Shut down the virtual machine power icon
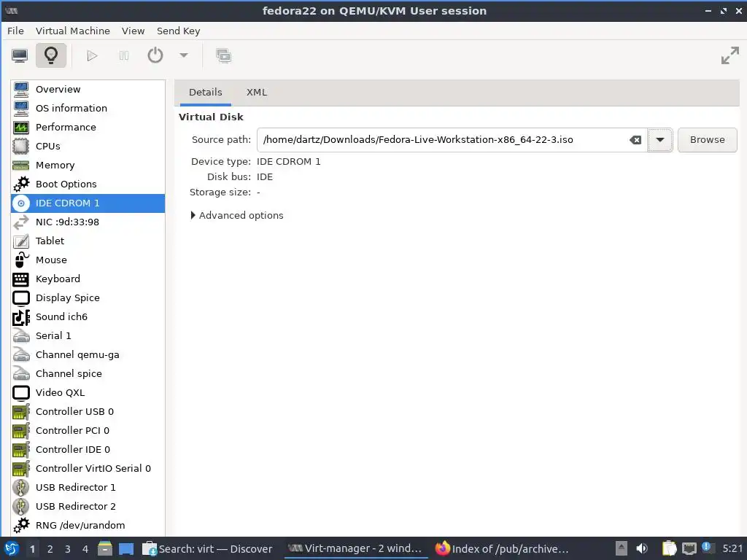 click(155, 55)
